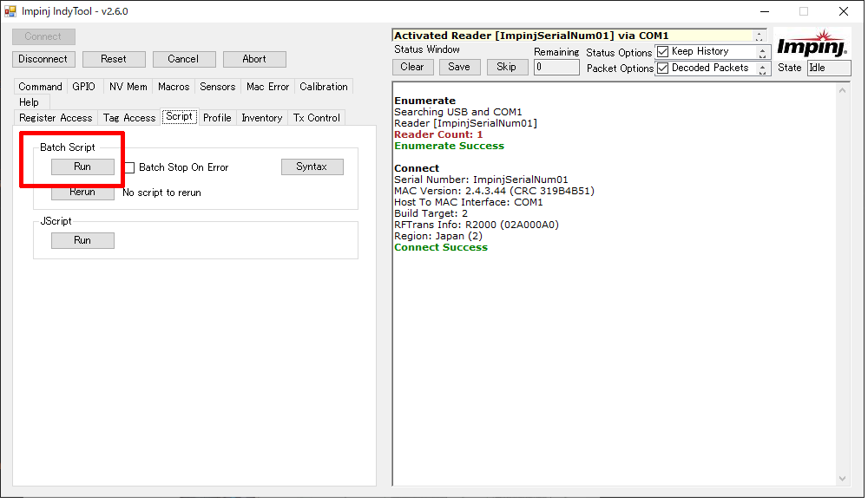
Task: Run the JScript
Action: coord(83,241)
